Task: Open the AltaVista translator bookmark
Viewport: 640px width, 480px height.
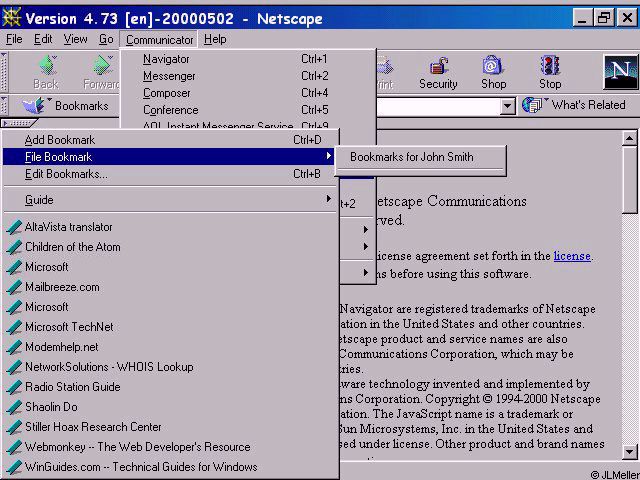Action: (x=69, y=227)
